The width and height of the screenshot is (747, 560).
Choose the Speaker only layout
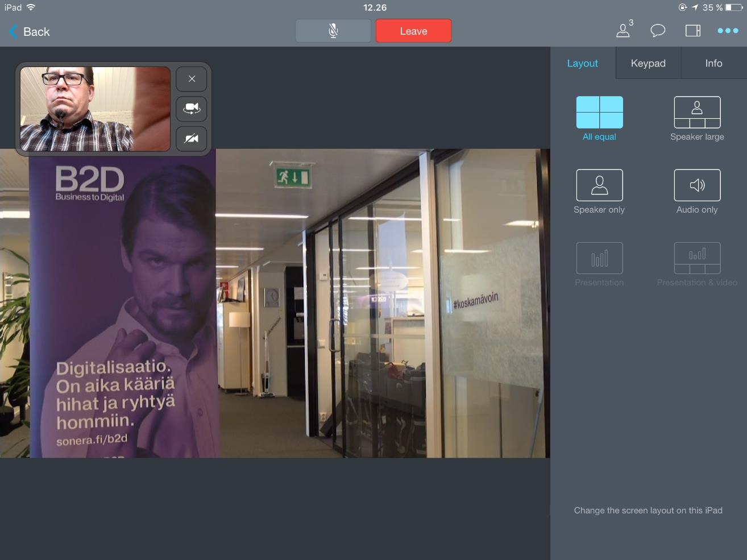coord(599,185)
